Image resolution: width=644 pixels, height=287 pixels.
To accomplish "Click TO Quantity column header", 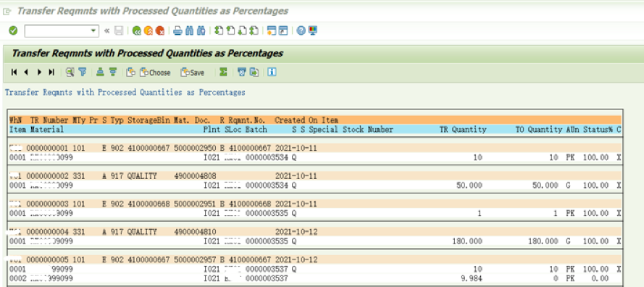I will pos(539,130).
